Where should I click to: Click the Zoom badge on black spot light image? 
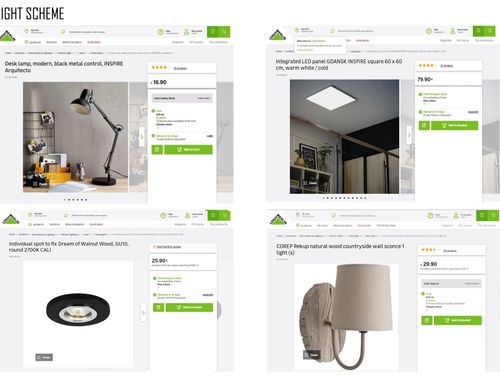coord(44,357)
